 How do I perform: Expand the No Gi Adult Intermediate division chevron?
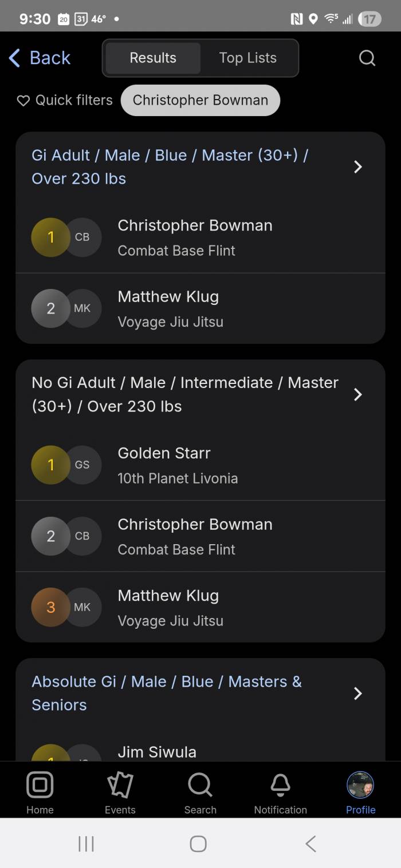click(x=358, y=394)
